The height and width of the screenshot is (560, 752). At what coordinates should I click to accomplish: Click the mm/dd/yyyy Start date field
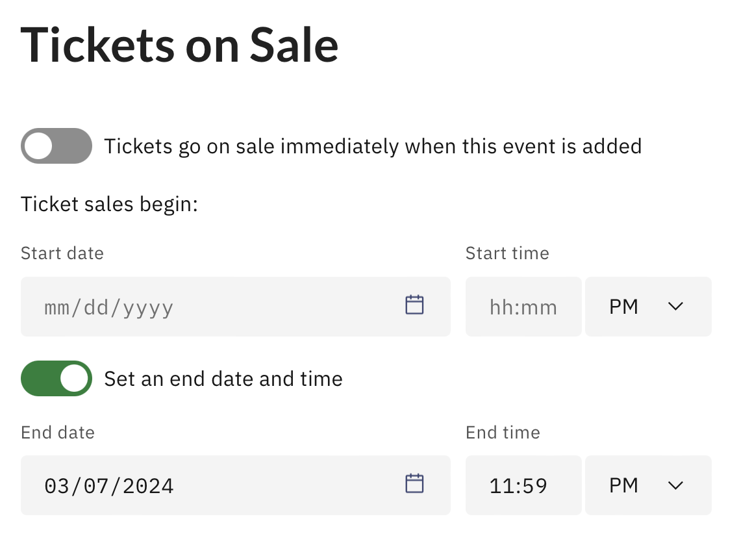click(x=195, y=307)
